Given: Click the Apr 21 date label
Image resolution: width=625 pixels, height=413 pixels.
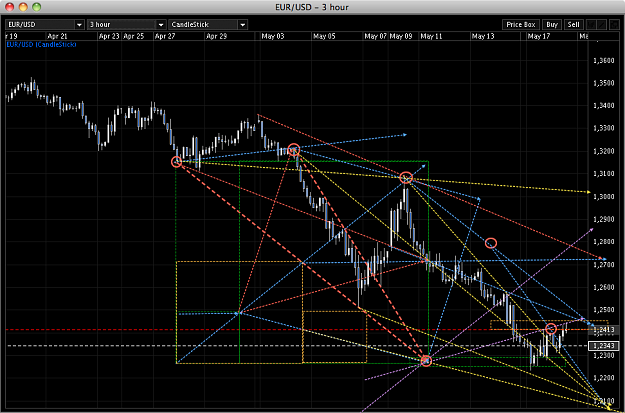Looking at the screenshot, I should (x=58, y=36).
